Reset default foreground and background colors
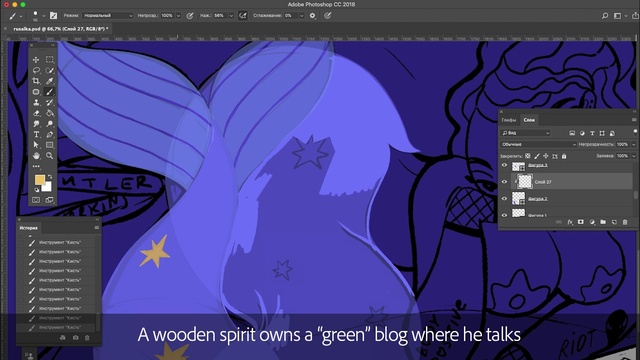The image size is (640, 360). [x=37, y=190]
